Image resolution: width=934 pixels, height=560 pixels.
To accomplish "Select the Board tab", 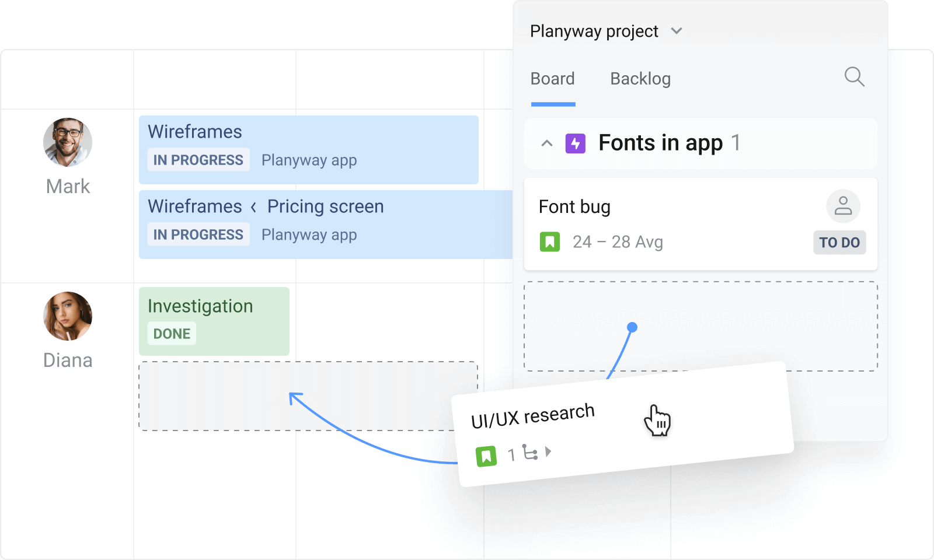I will (552, 78).
